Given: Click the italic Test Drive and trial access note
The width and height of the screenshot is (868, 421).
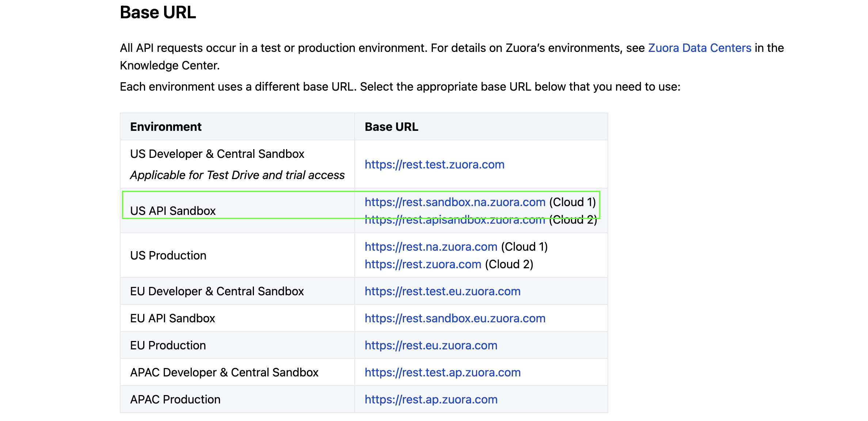Looking at the screenshot, I should tap(237, 175).
